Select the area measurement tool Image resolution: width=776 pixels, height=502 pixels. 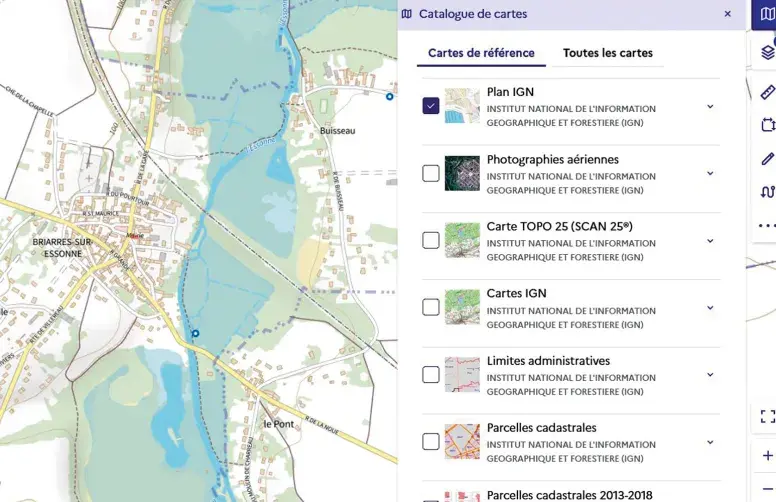767,125
